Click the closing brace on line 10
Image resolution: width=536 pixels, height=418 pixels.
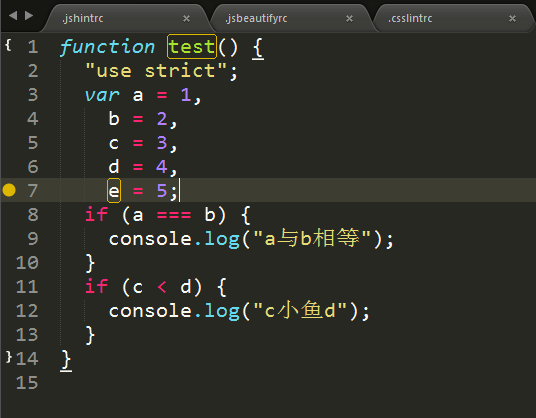click(x=90, y=263)
